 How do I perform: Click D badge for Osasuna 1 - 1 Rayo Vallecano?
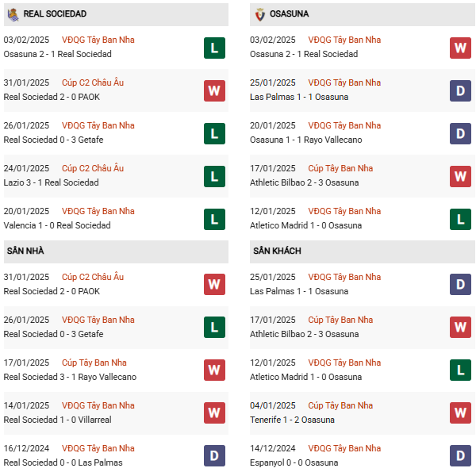point(460,133)
